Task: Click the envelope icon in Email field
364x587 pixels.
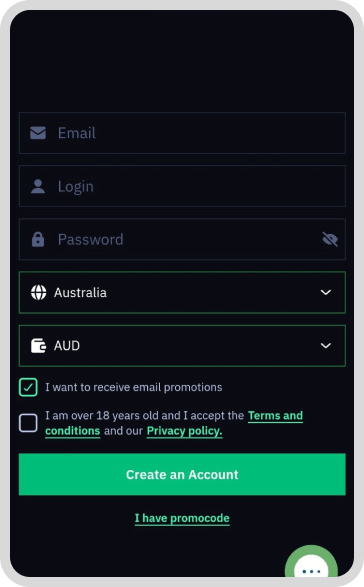Action: (x=38, y=133)
